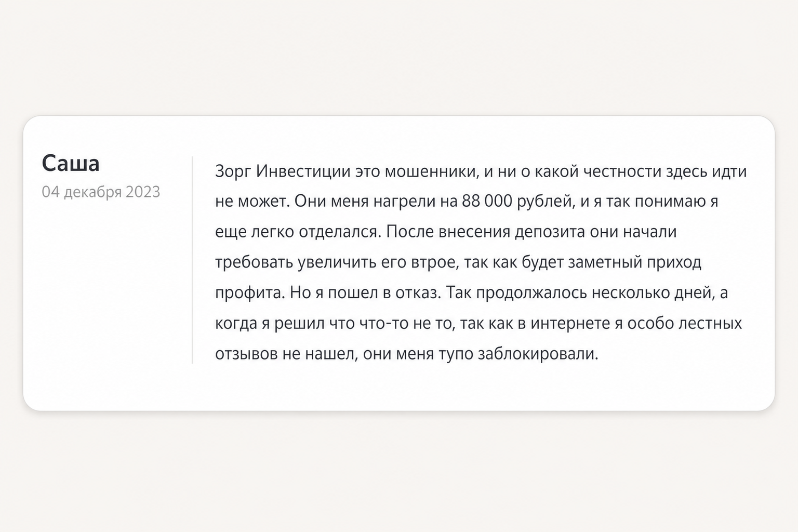The width and height of the screenshot is (798, 532).
Task: Select the line starting with не может
Action: (x=467, y=201)
